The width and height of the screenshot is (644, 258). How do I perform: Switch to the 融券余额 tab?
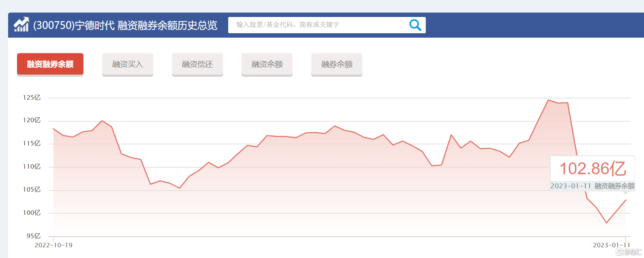[x=337, y=64]
